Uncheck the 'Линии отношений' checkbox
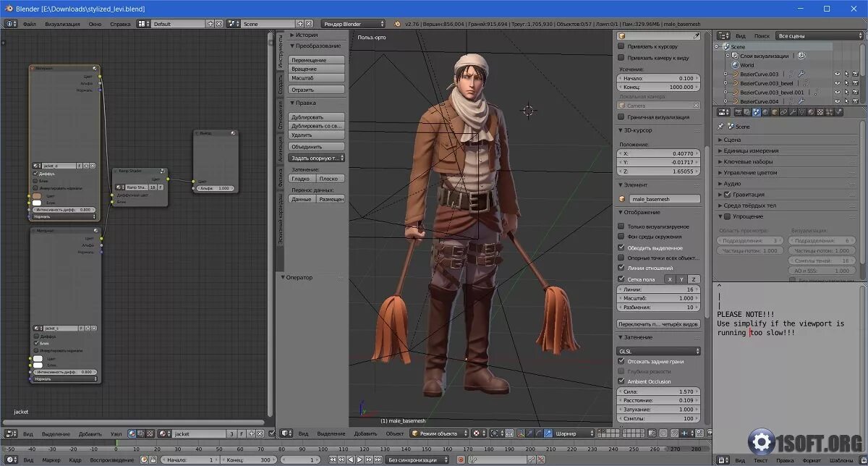This screenshot has height=466, width=868. (x=621, y=268)
